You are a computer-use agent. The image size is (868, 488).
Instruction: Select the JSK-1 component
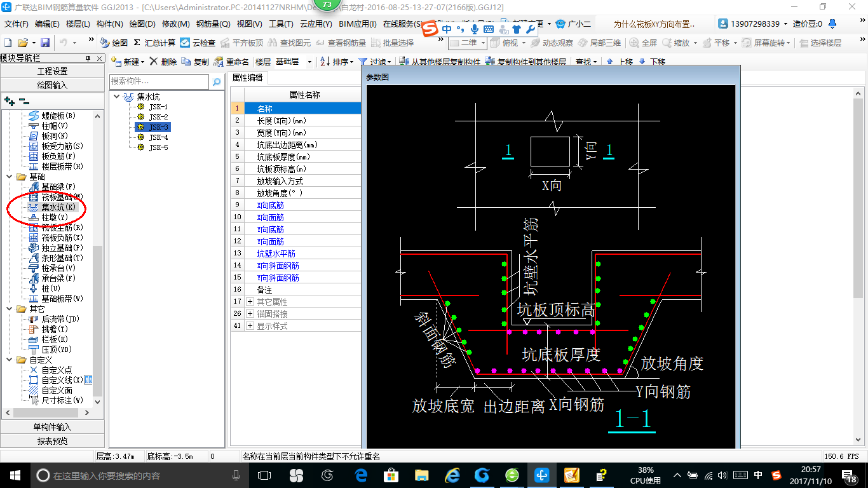158,107
